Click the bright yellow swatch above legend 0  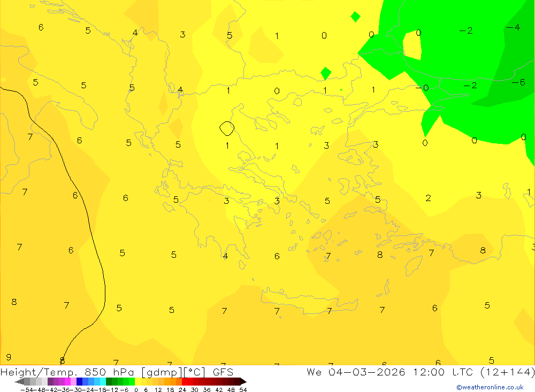coord(137,381)
